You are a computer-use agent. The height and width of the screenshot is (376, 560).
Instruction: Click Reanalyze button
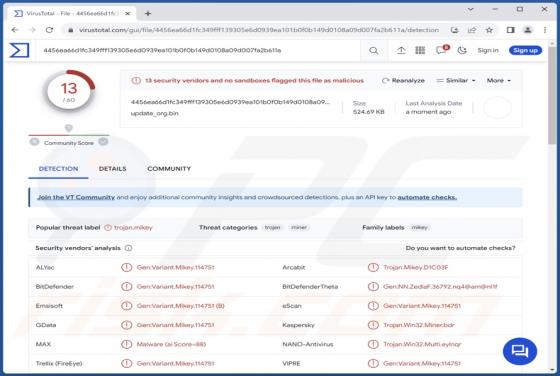point(403,81)
